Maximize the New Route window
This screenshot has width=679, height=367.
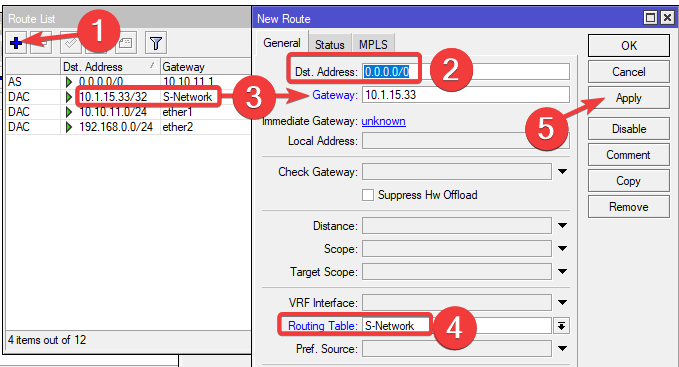tap(650, 18)
